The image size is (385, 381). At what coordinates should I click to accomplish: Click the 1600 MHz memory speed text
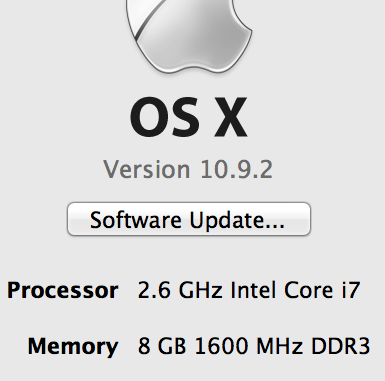[249, 346]
